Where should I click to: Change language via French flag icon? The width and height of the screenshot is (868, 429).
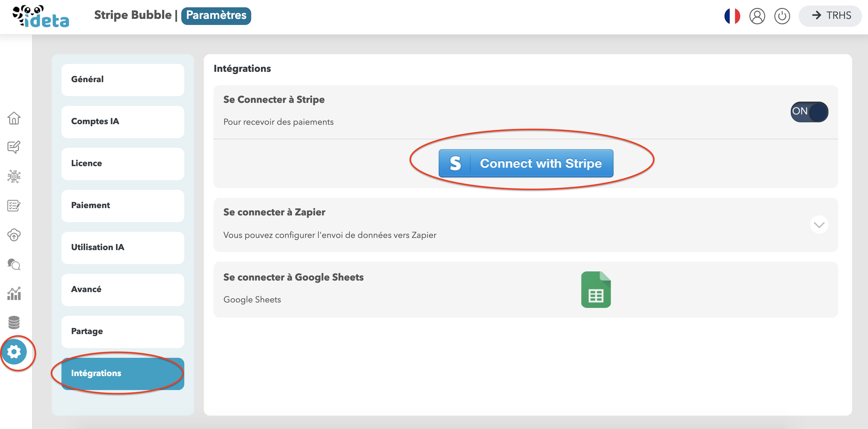(732, 16)
